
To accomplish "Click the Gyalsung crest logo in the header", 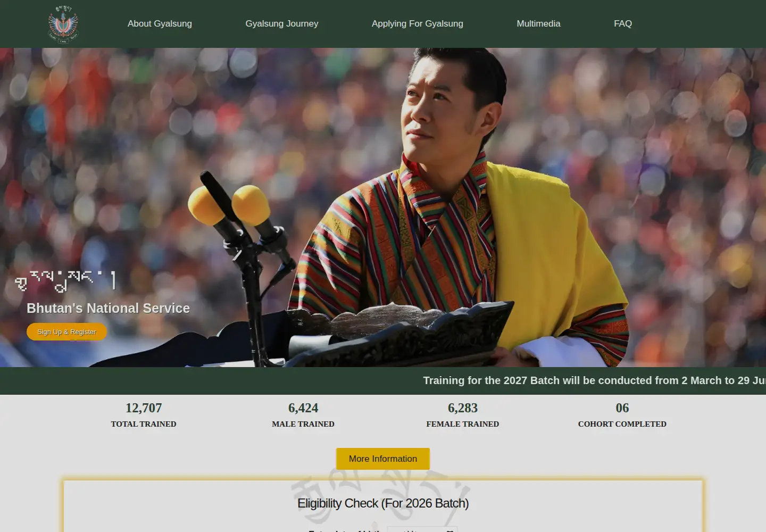I will pyautogui.click(x=63, y=24).
